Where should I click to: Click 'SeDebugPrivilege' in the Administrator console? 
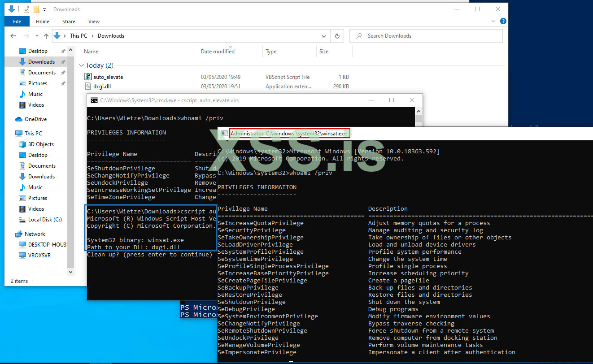tap(246, 309)
